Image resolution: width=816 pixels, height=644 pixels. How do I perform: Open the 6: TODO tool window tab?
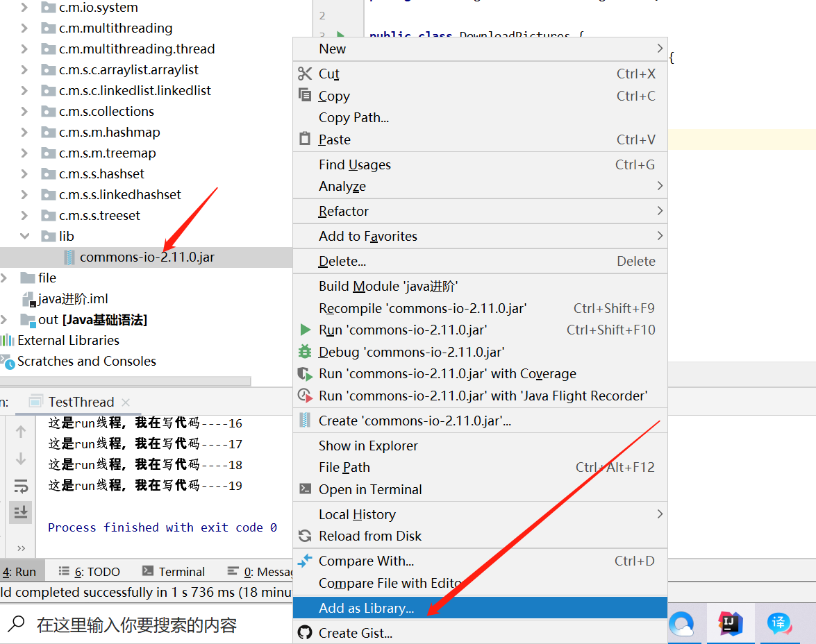point(90,572)
